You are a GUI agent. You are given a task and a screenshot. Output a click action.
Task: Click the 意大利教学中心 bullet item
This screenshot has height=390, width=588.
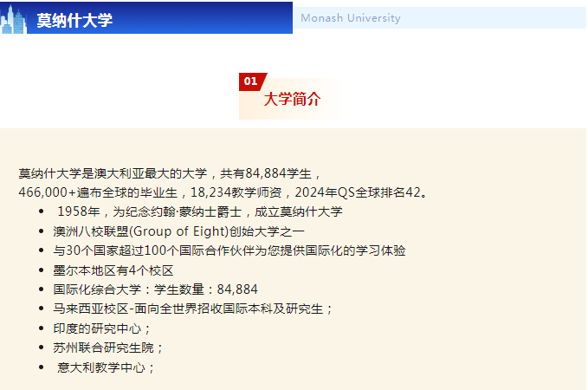tap(106, 367)
